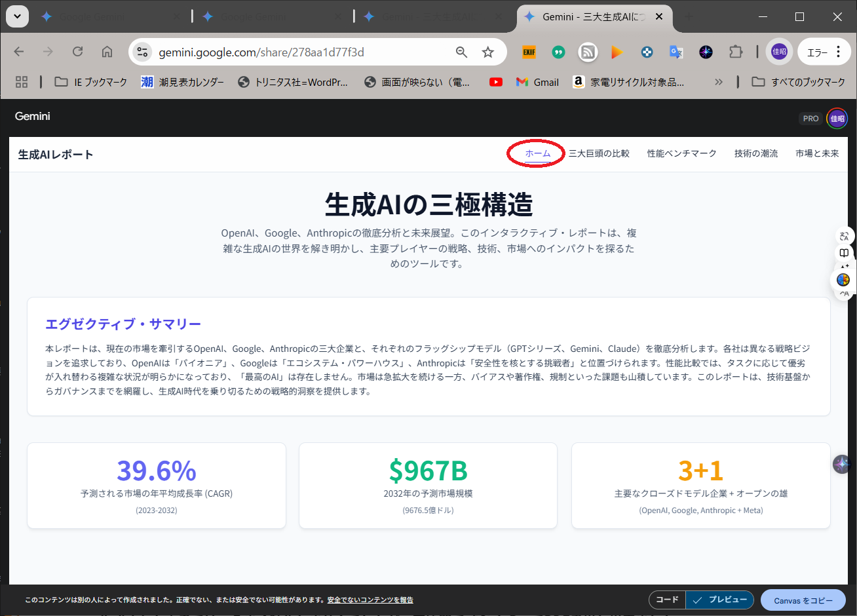Select the 技術の潮流 navigation tab

[756, 153]
